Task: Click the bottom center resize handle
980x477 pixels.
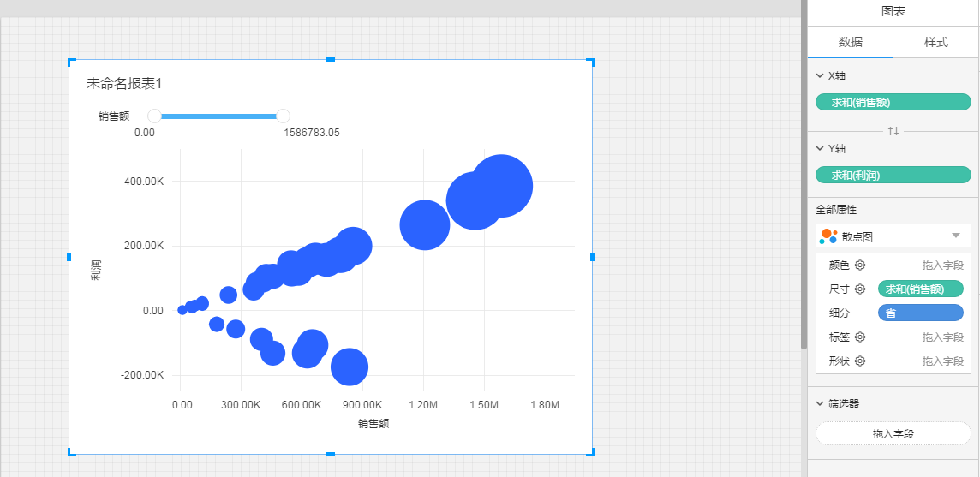Action: [x=331, y=454]
